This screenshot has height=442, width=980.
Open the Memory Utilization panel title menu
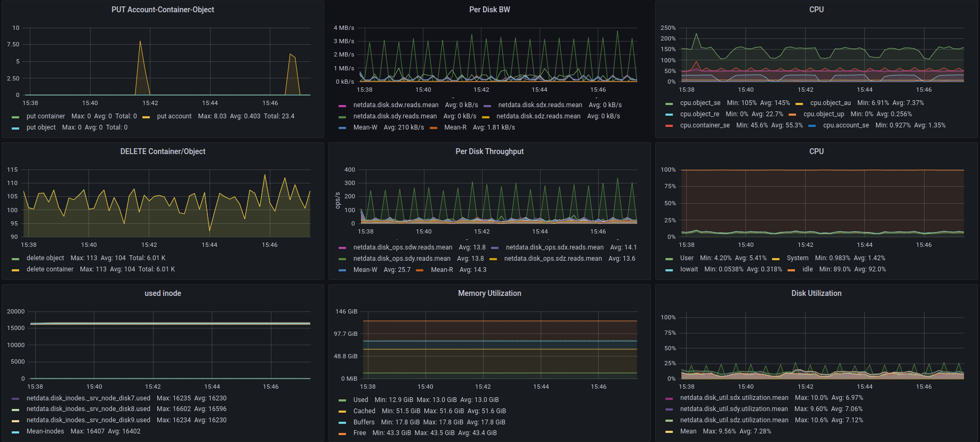(489, 293)
